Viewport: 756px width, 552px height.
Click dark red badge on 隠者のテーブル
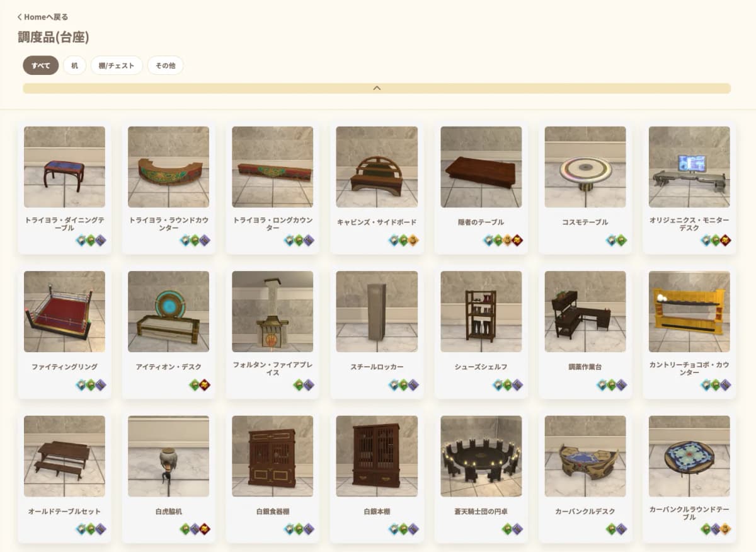click(517, 240)
